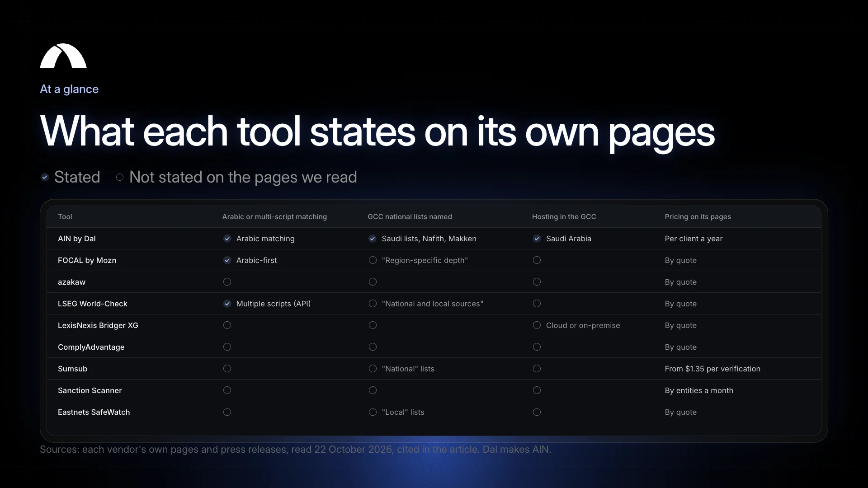Select the FOCAL by Mozn row name
The image size is (868, 488).
[x=87, y=260]
